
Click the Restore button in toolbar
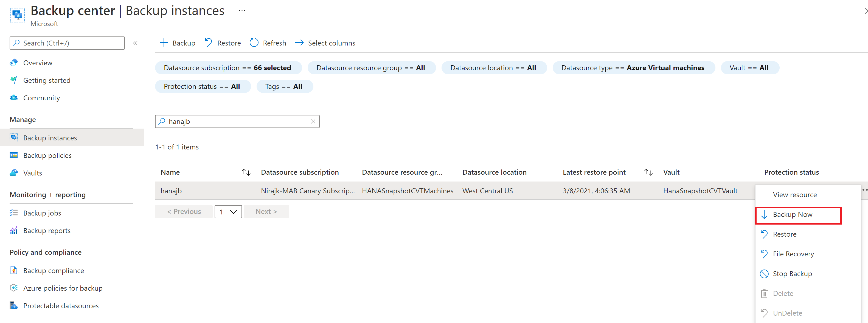click(223, 43)
